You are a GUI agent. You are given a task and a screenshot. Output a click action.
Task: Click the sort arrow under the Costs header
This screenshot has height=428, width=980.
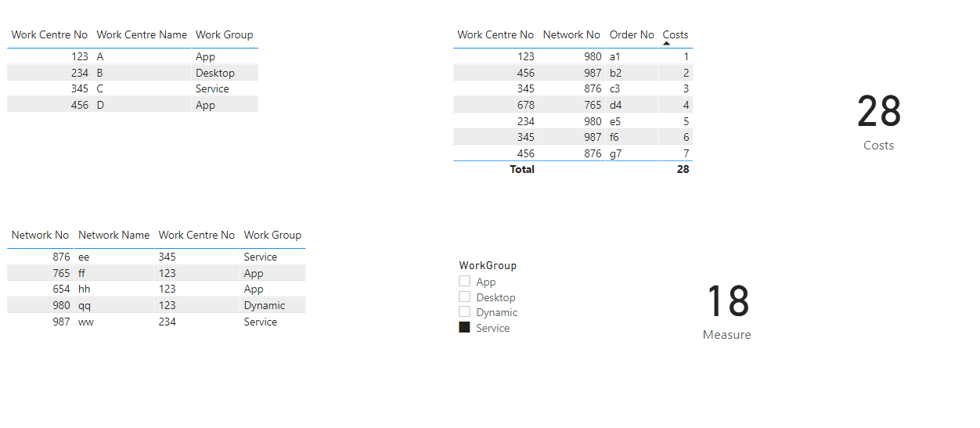pyautogui.click(x=666, y=44)
